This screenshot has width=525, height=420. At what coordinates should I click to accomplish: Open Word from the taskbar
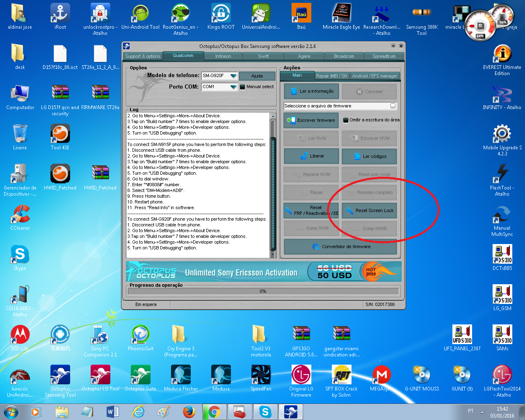pyautogui.click(x=112, y=412)
